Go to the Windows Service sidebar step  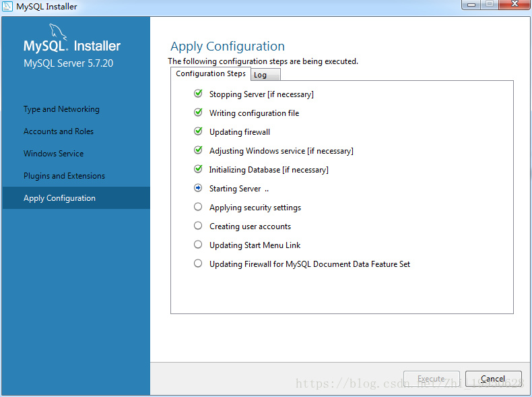point(54,154)
